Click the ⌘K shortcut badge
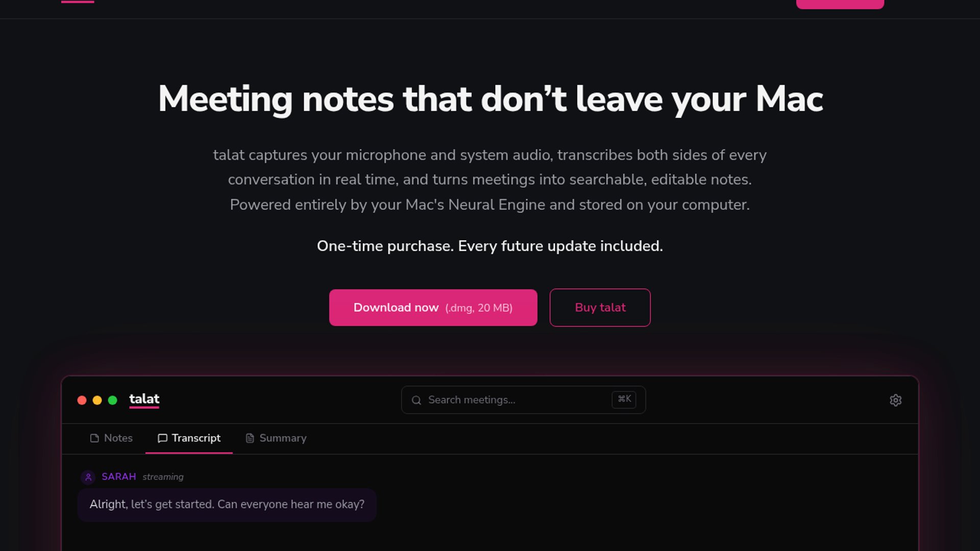The image size is (980, 551). tap(624, 399)
